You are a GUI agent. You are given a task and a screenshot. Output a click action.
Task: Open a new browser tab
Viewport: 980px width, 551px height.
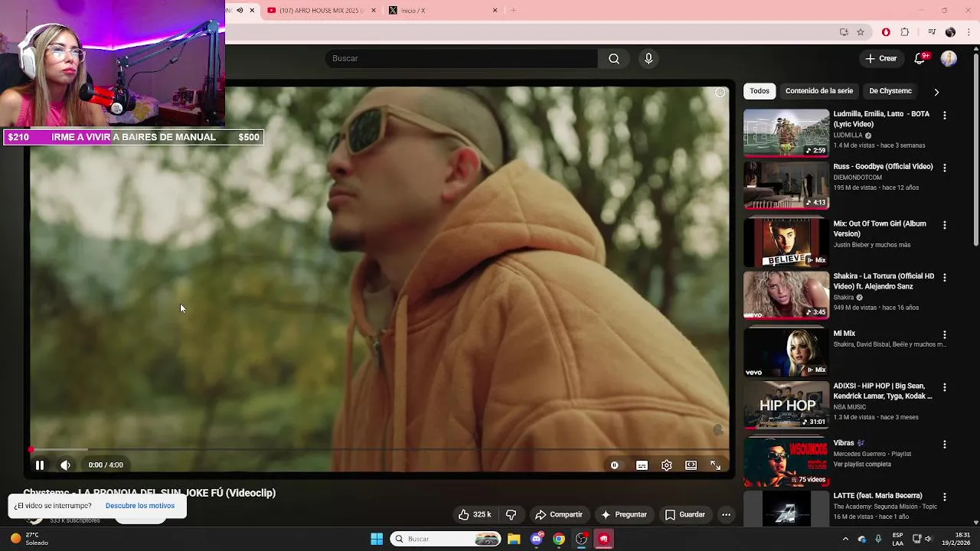pos(513,11)
